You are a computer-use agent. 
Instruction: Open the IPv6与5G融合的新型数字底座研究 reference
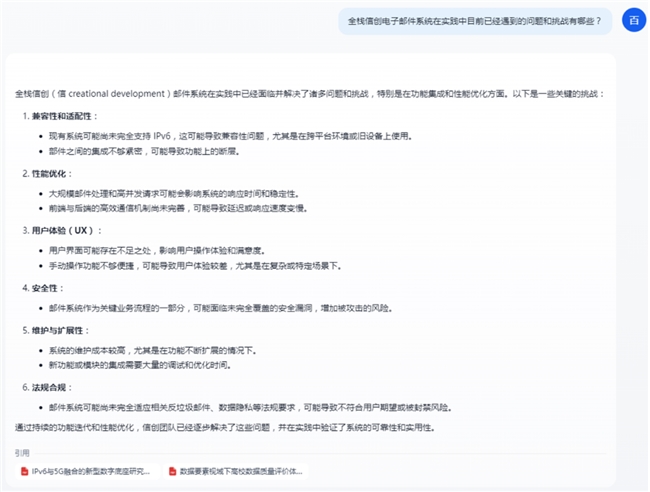coord(87,471)
